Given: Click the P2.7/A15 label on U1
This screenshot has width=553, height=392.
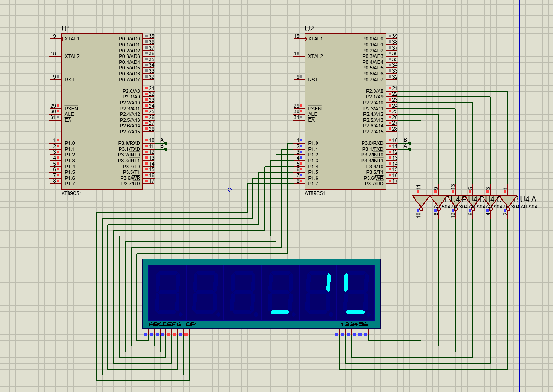Looking at the screenshot, I should pyautogui.click(x=130, y=132).
